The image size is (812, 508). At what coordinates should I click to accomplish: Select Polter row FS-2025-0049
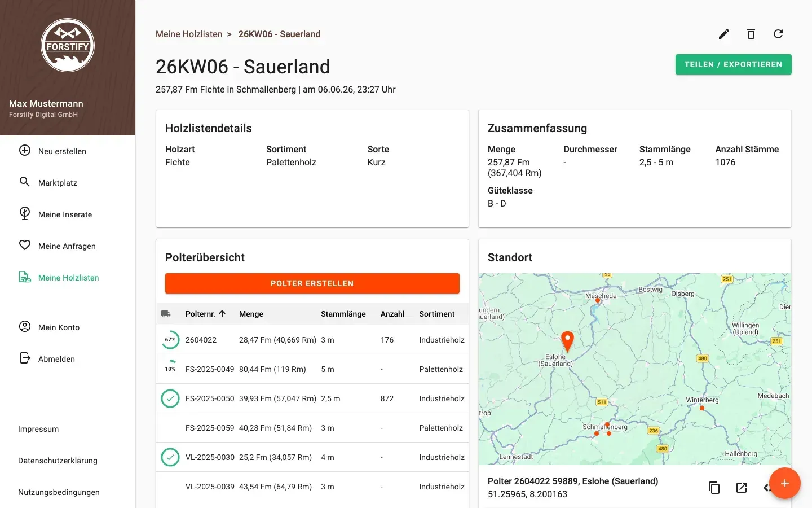pos(312,369)
